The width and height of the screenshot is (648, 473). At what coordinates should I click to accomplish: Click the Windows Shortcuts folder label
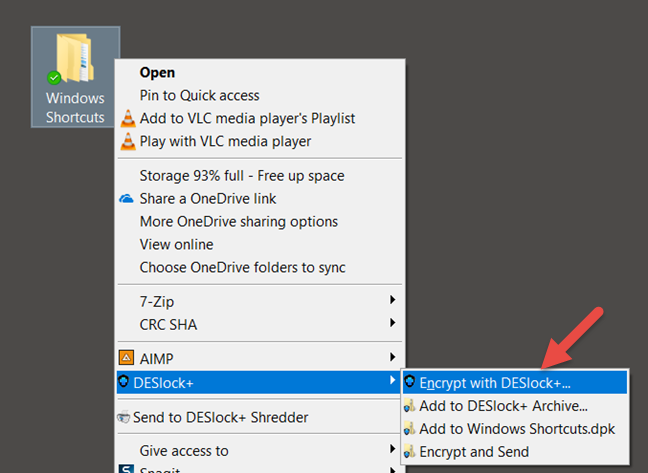click(75, 108)
